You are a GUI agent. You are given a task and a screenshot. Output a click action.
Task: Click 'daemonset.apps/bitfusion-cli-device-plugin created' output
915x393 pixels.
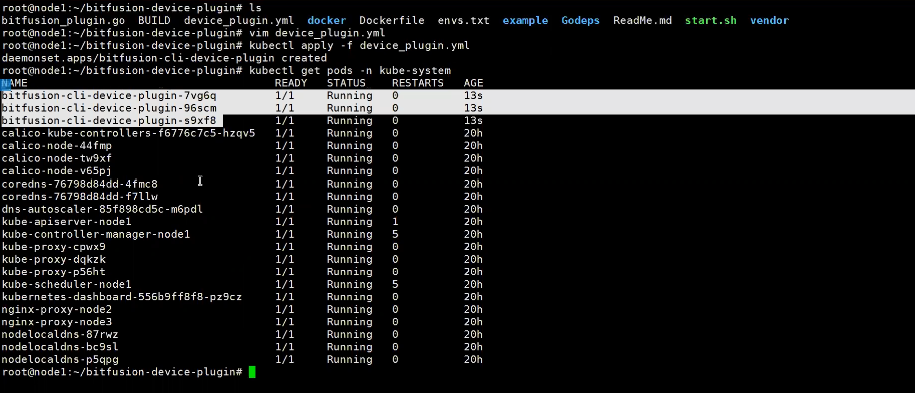coord(164,58)
